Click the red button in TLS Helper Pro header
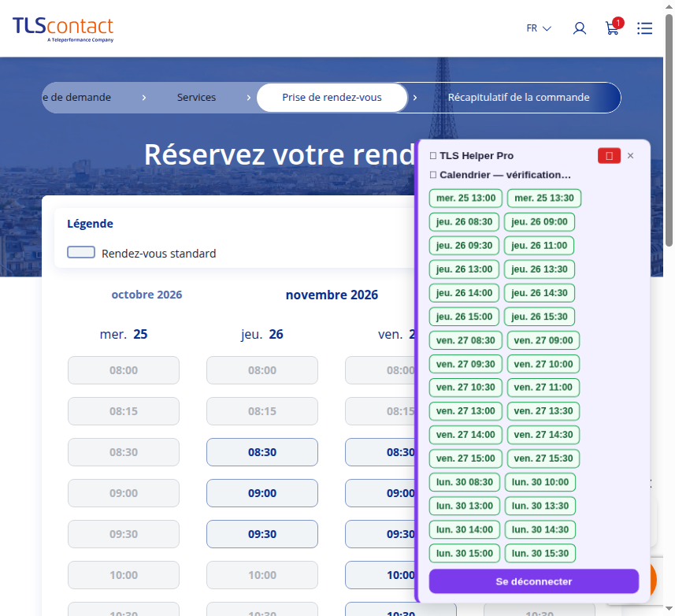Viewport: 675px width, 616px height. [x=609, y=155]
